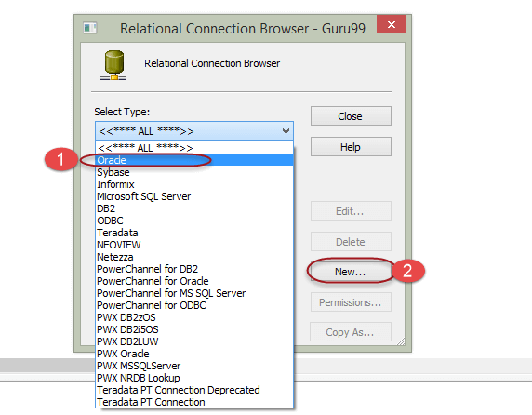Pick Microsoft SQL Server option
The width and height of the screenshot is (532, 415).
[194, 196]
